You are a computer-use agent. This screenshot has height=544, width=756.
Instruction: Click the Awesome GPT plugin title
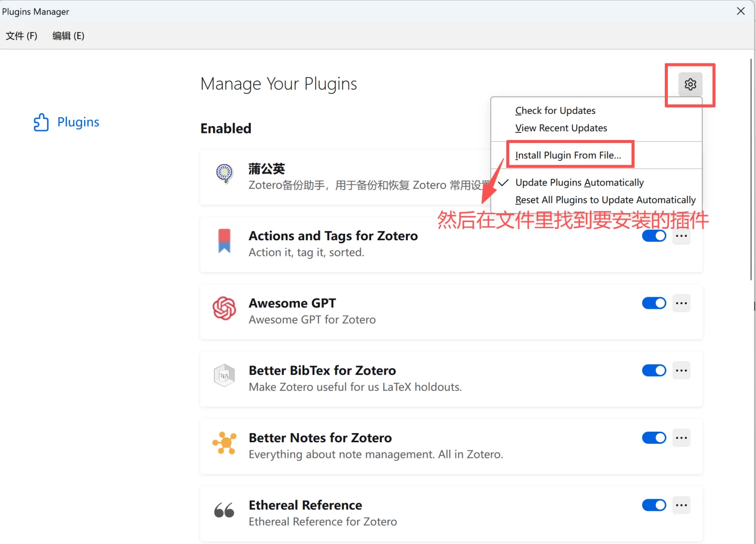[292, 303]
